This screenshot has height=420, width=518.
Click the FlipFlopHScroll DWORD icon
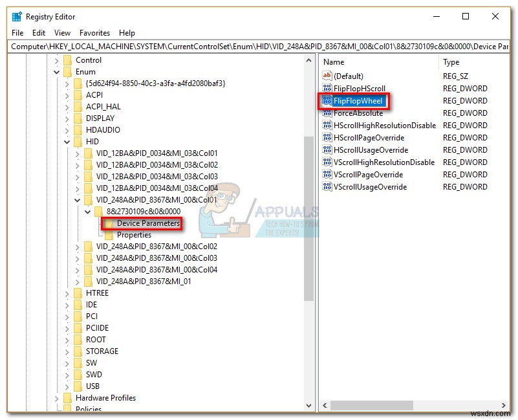(x=327, y=88)
